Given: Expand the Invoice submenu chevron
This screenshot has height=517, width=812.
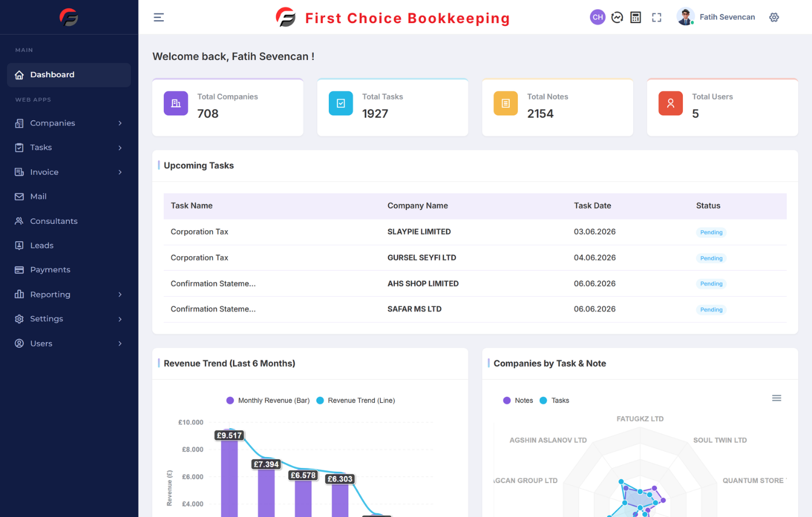Looking at the screenshot, I should coord(120,172).
